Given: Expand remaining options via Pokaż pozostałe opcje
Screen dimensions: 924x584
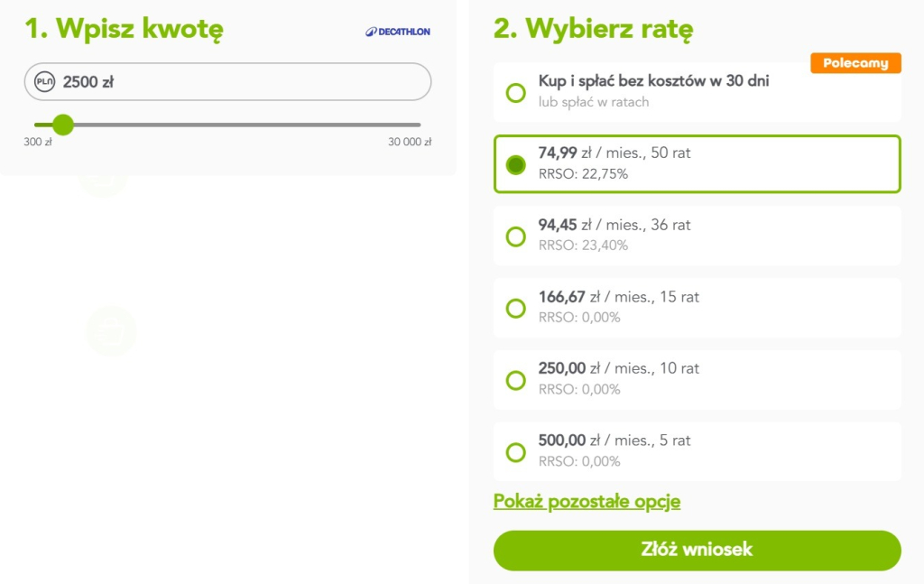Looking at the screenshot, I should click(587, 501).
